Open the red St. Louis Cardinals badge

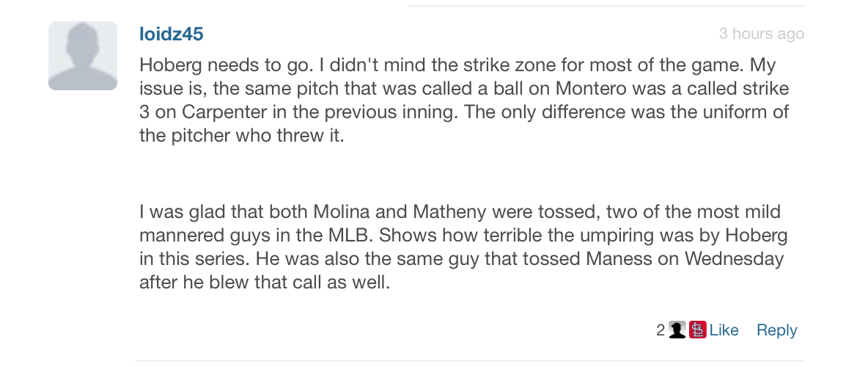(697, 330)
